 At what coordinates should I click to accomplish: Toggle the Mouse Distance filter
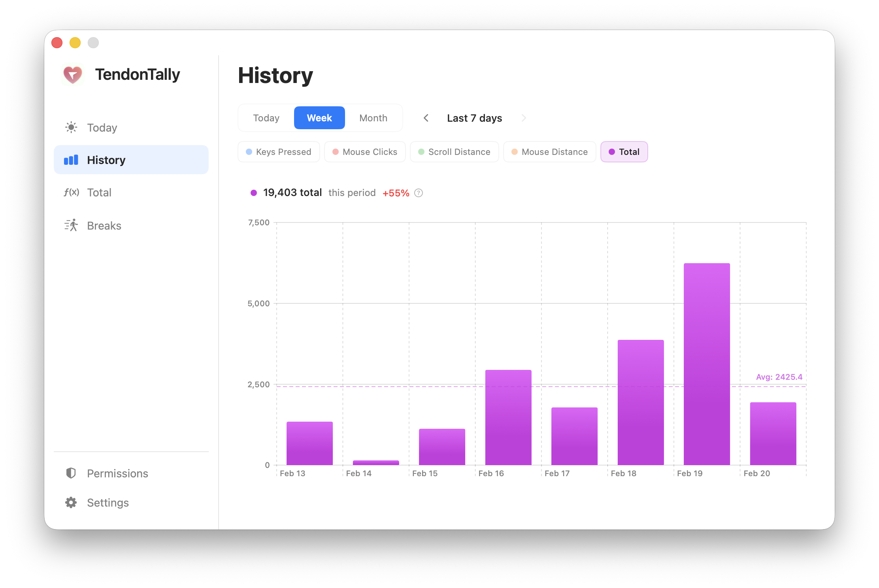pyautogui.click(x=549, y=152)
